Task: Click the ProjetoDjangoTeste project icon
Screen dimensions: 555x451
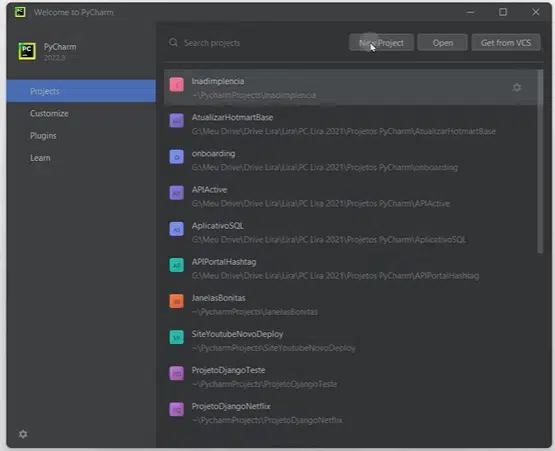Action: [177, 373]
